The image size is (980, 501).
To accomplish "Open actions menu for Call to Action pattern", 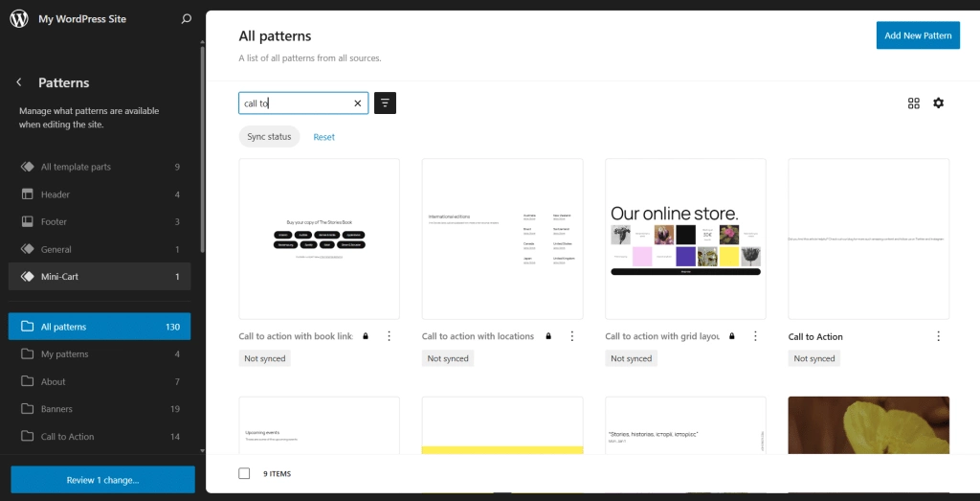I will pos(938,336).
